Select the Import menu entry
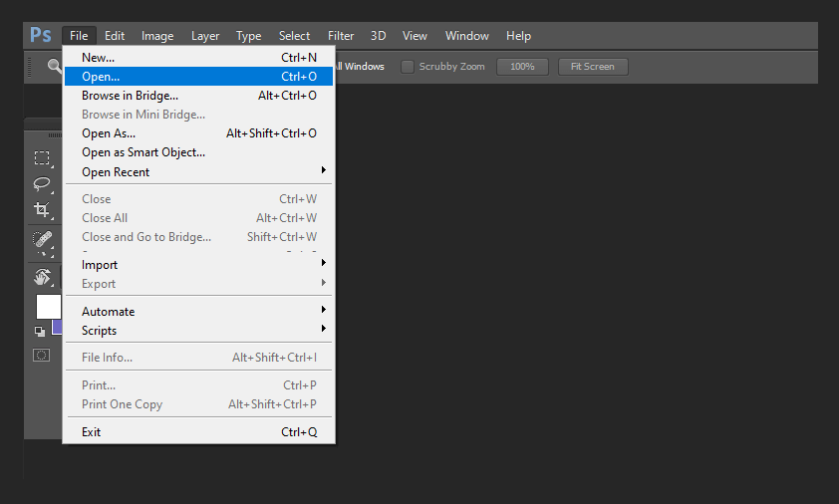Viewport: 839px width, 504px height. [x=198, y=265]
